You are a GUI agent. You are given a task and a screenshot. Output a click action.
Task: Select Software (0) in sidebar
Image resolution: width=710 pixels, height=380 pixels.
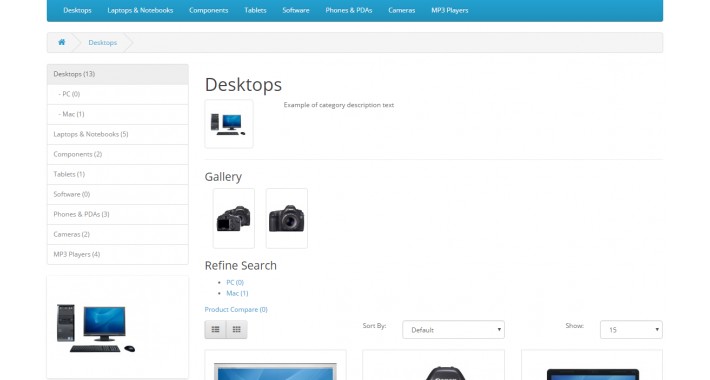[118, 194]
